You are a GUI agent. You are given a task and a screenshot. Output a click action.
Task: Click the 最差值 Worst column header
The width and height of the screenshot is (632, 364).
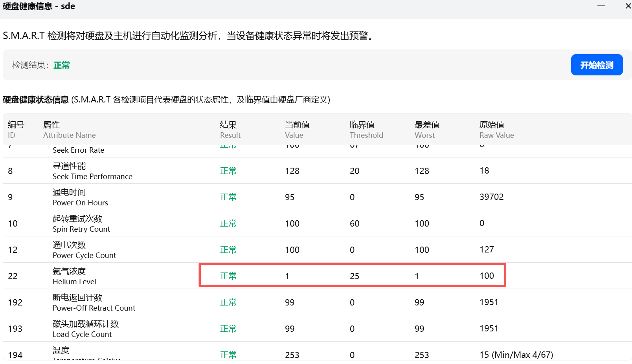point(426,129)
